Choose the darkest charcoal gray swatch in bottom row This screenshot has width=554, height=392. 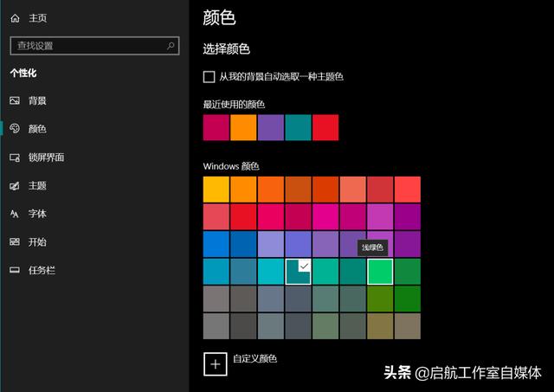tap(243, 326)
